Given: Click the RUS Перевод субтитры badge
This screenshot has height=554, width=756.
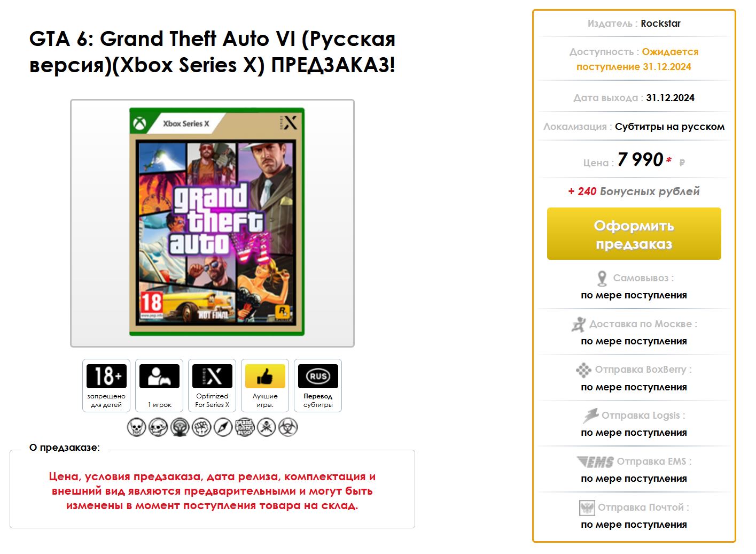Looking at the screenshot, I should 318,385.
